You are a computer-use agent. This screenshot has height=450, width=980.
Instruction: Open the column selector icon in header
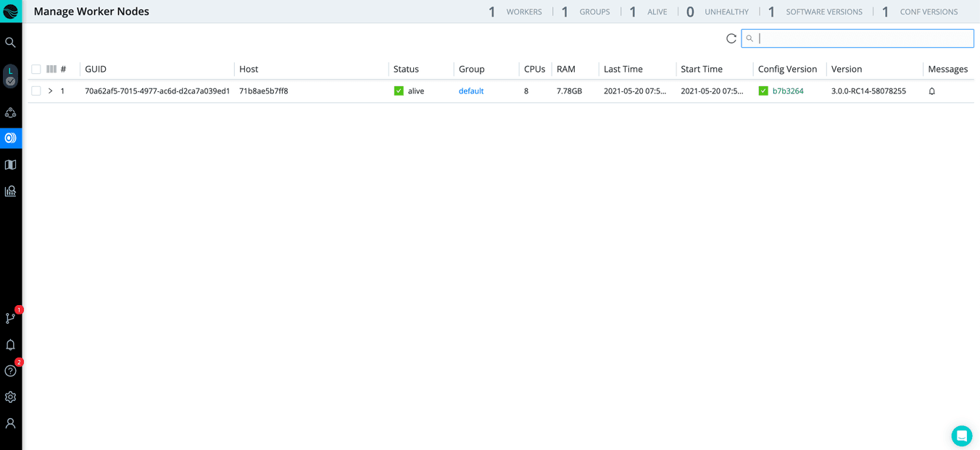pos(51,70)
